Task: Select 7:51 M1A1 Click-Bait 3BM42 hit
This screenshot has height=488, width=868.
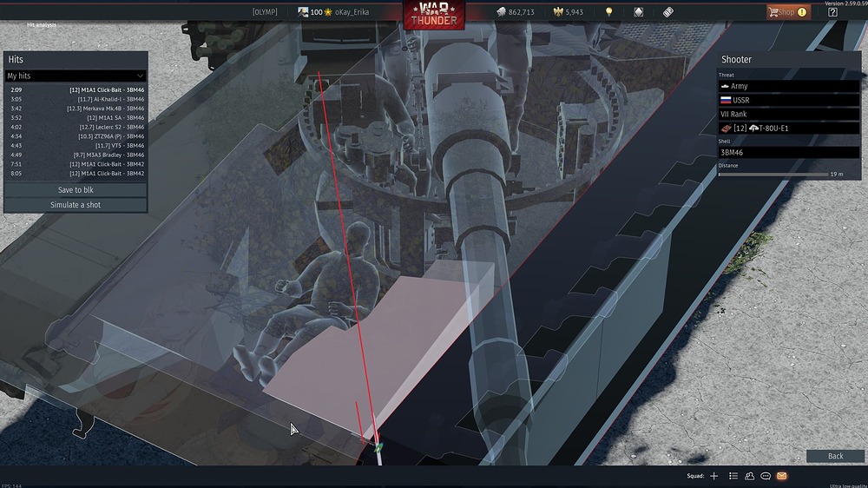Action: pyautogui.click(x=77, y=164)
